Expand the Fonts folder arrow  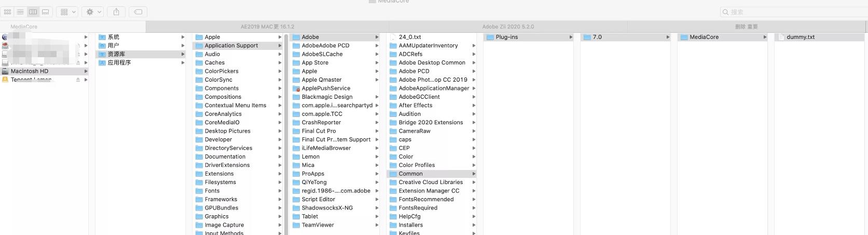tap(280, 191)
